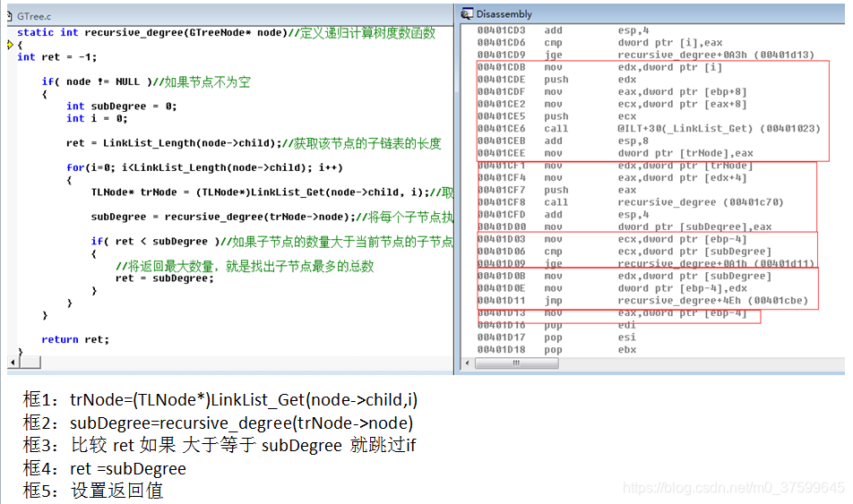Click disassembly row 00401D06 'cmp ecx,dword ptr [subDegree]'
The width and height of the screenshot is (853, 504).
[x=625, y=252]
